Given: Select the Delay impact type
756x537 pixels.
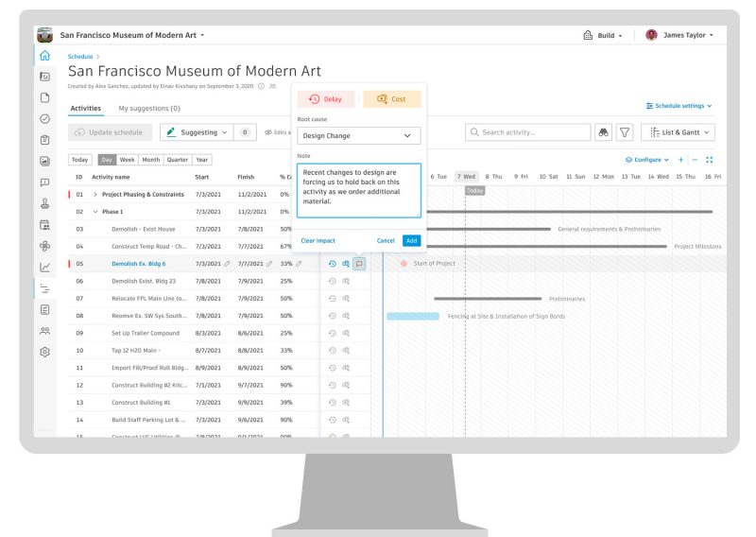Looking at the screenshot, I should [x=326, y=99].
